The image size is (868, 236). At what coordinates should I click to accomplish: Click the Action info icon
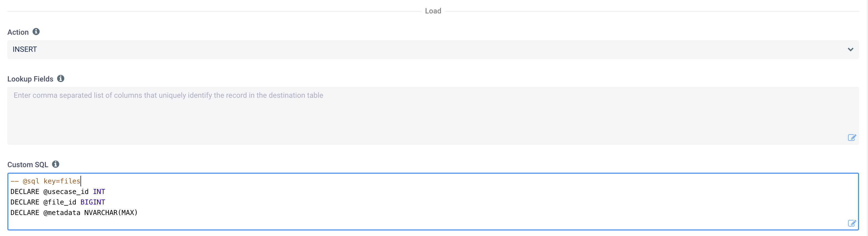[36, 32]
